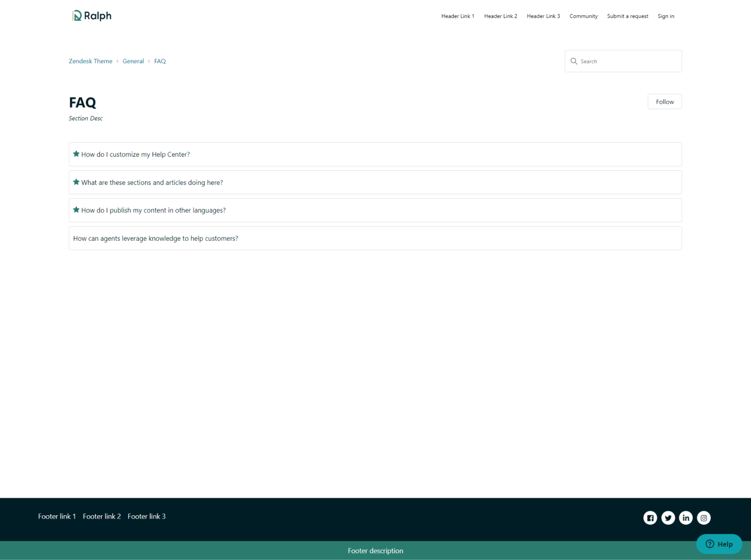This screenshot has width=751, height=560.
Task: Open the Twitter social icon
Action: pyautogui.click(x=668, y=518)
